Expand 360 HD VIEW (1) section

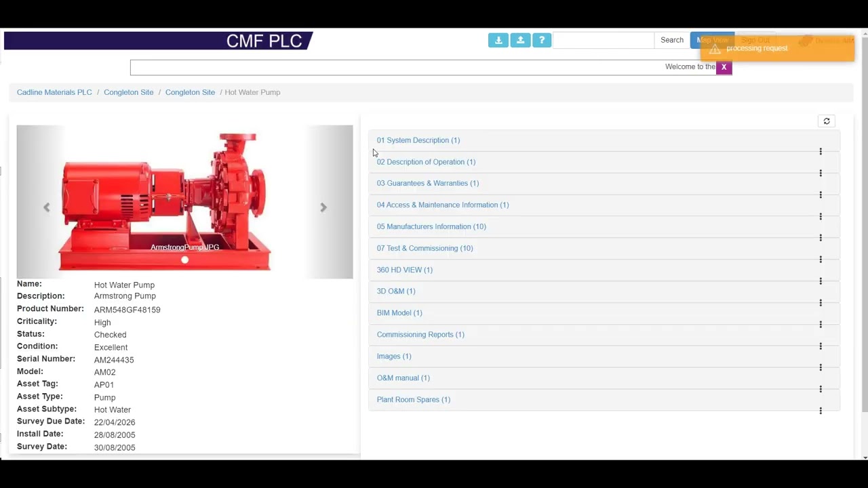(x=404, y=270)
